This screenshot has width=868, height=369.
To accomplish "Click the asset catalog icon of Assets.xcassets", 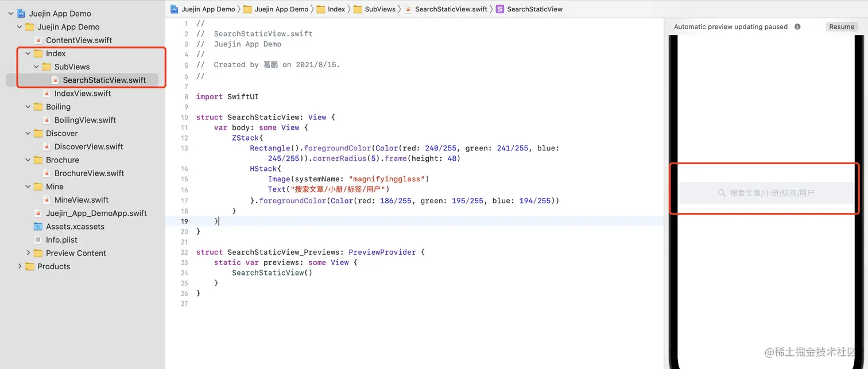I will click(38, 227).
